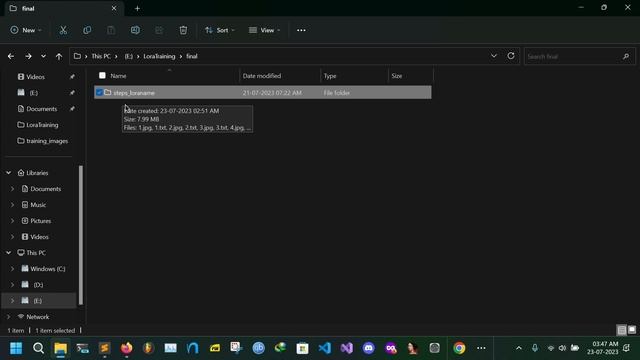
Task: Expand address bar history dropdown
Action: 494,56
